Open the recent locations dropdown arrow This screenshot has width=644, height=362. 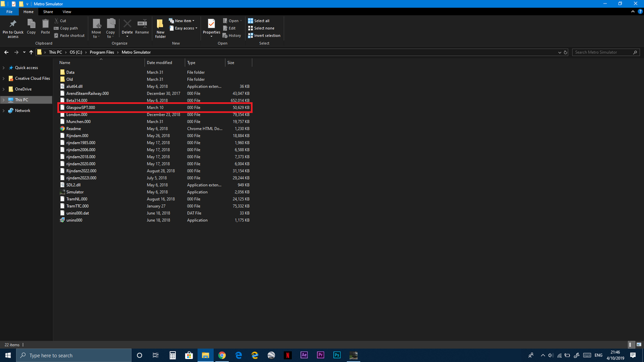24,52
